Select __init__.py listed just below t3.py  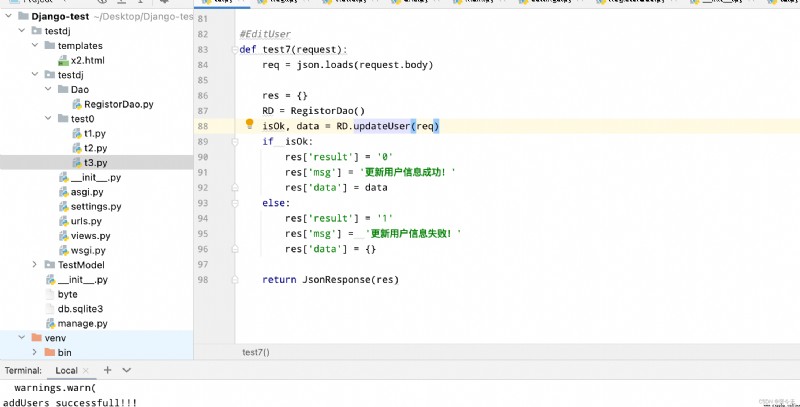(x=96, y=177)
